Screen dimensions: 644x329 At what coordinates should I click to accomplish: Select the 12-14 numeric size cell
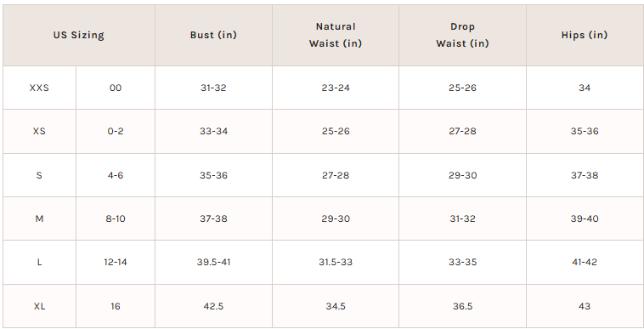[x=116, y=263]
